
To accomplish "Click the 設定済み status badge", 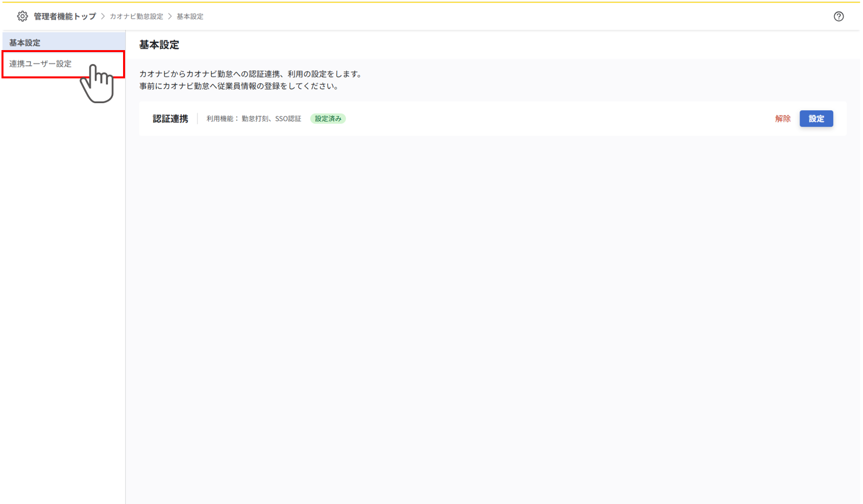I will (328, 119).
